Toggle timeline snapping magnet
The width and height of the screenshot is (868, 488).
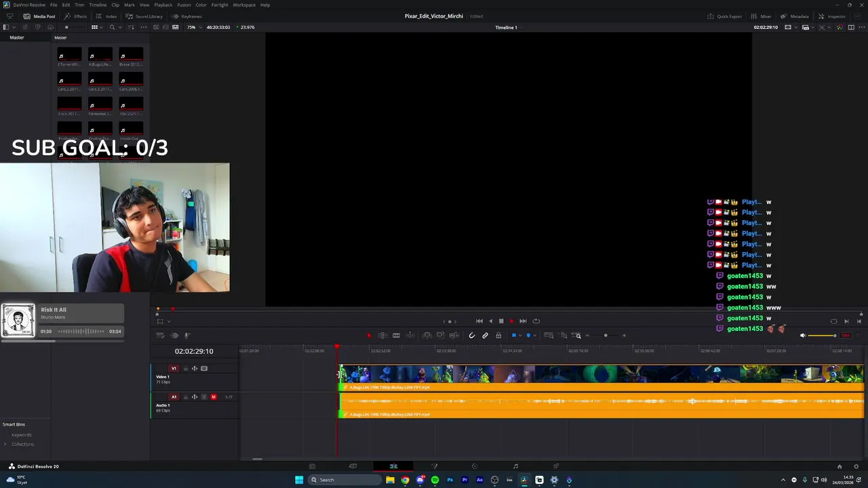pyautogui.click(x=472, y=335)
